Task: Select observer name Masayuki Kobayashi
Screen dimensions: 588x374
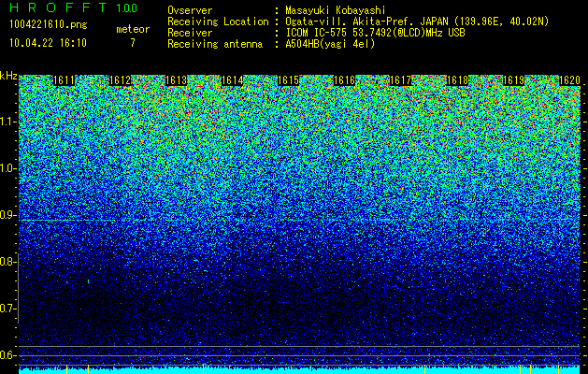Action: (x=336, y=10)
